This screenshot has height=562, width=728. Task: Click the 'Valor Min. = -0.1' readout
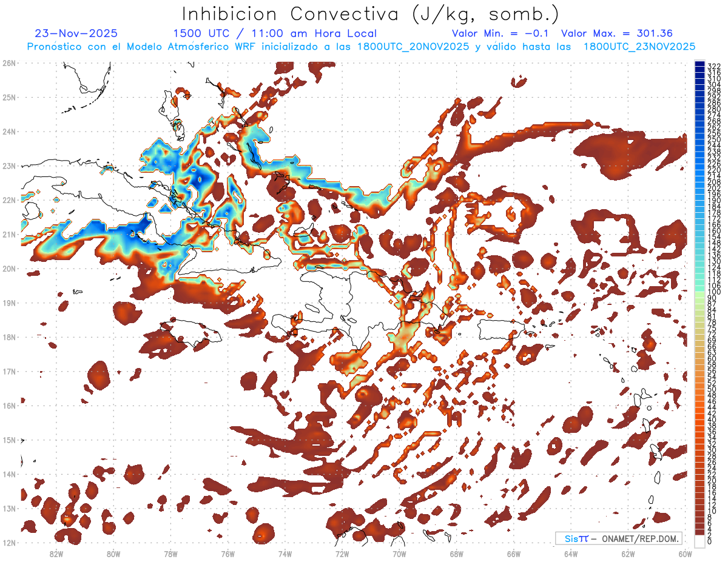click(x=500, y=33)
